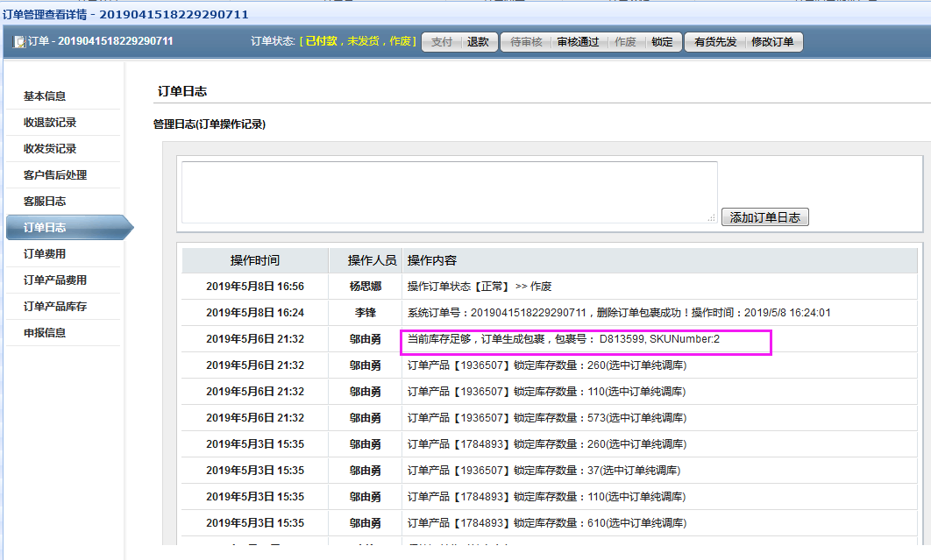
Task: Open 修改订单 to edit the order
Action: (772, 42)
